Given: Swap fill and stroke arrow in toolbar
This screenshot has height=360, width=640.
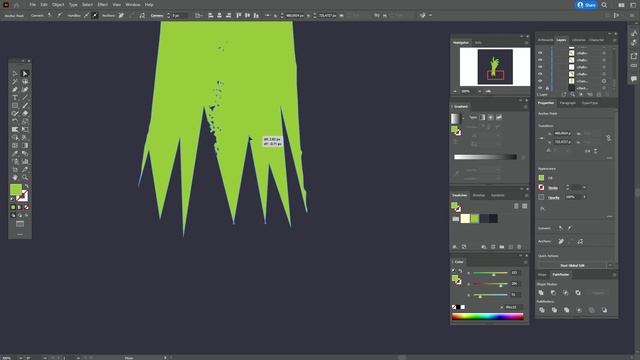Looking at the screenshot, I should coord(27,187).
